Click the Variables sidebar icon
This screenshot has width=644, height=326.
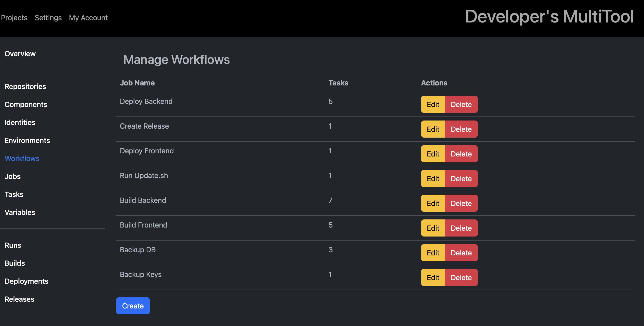click(x=20, y=212)
